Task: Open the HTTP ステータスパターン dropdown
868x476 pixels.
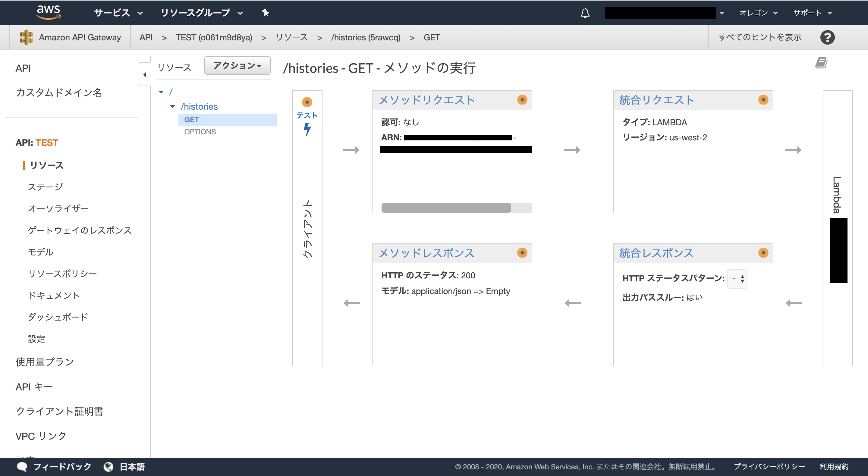Action: click(x=737, y=279)
